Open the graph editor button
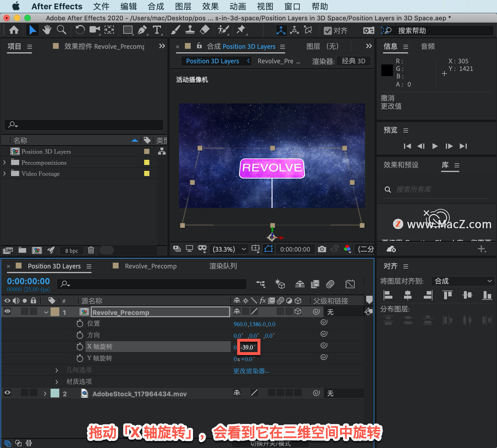 pyautogui.click(x=350, y=284)
